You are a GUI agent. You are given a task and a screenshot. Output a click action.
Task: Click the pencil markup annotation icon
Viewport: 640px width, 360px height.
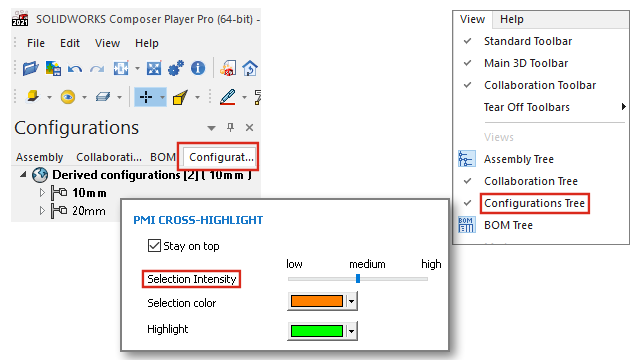pos(227,97)
